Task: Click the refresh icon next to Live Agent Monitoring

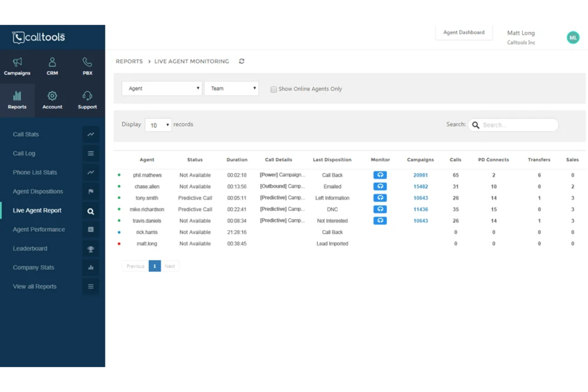Action: pyautogui.click(x=242, y=61)
